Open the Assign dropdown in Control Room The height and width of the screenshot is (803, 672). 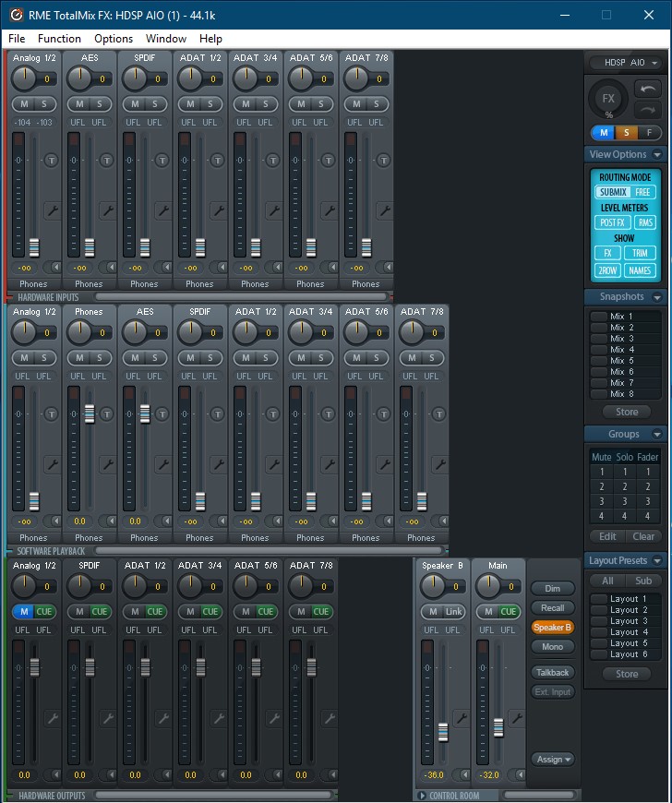pos(553,759)
